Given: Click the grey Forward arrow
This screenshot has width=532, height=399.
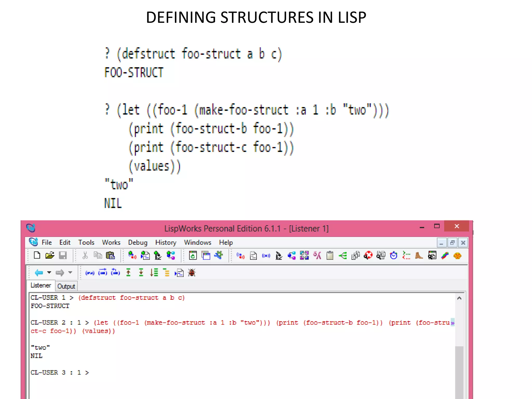Looking at the screenshot, I should point(60,273).
